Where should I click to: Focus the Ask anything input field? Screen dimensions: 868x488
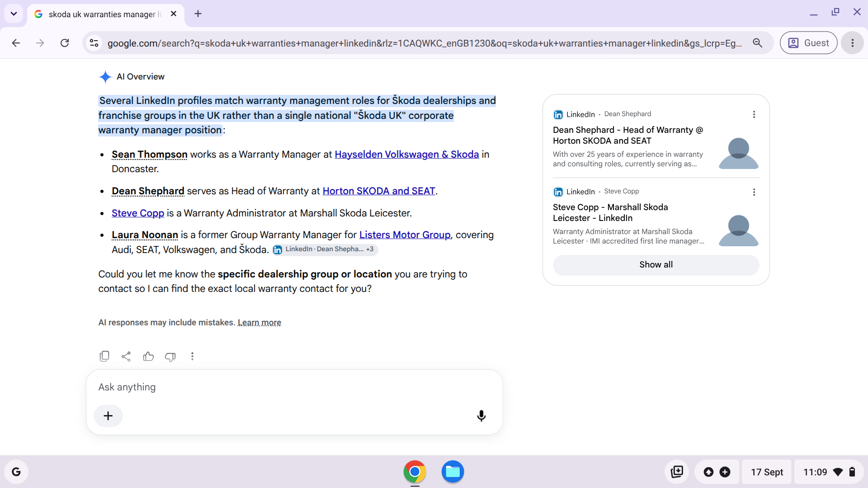(x=294, y=387)
